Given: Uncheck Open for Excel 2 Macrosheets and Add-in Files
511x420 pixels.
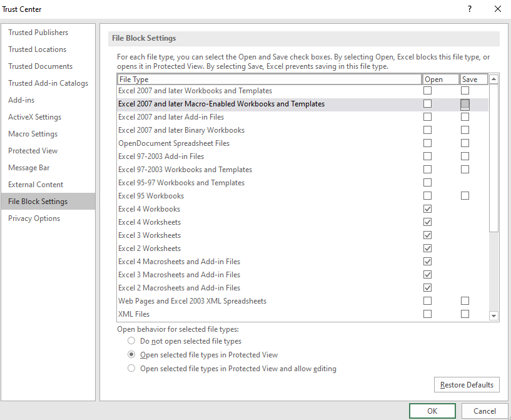Looking at the screenshot, I should 427,288.
